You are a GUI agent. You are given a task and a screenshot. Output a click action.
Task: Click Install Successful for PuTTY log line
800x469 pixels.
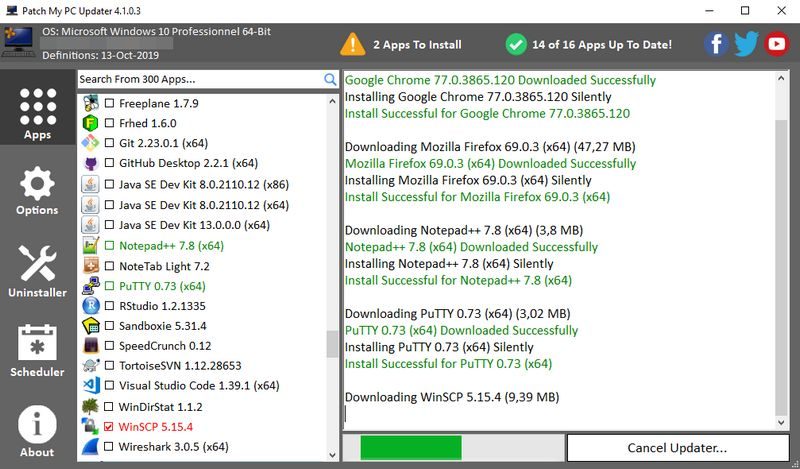448,364
